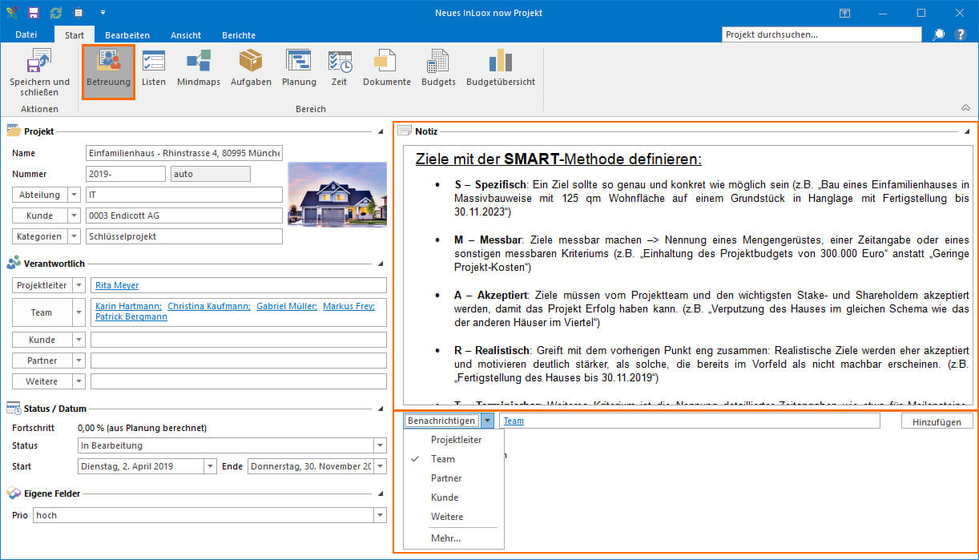
Task: Click the Team link in notification field
Action: pyautogui.click(x=514, y=421)
